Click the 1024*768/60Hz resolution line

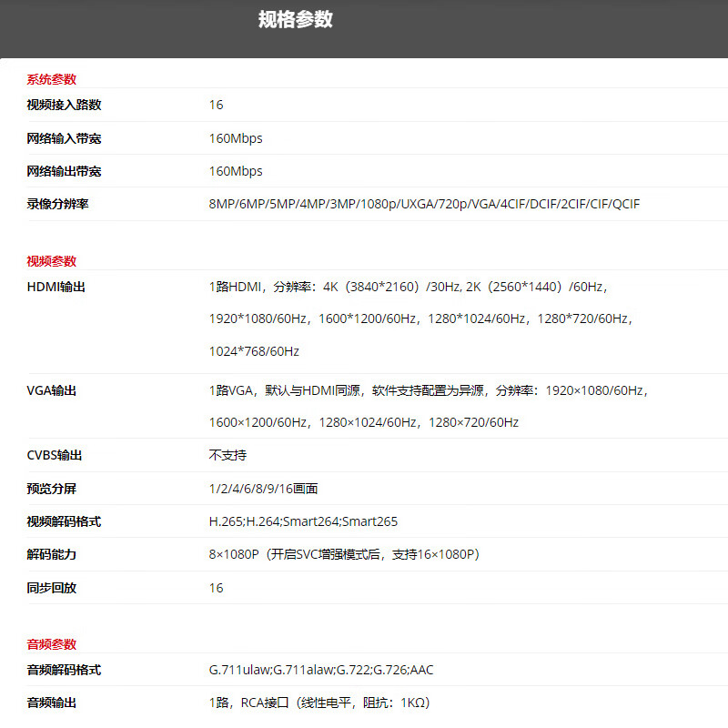[x=254, y=351]
